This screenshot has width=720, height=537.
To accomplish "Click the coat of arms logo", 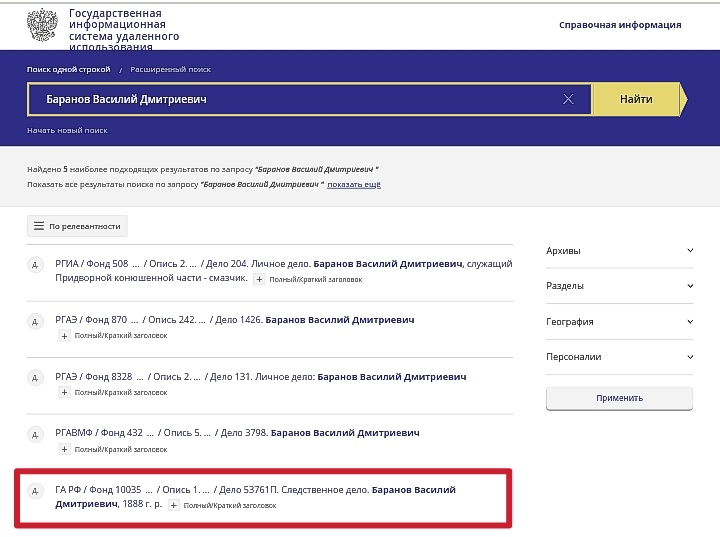I will click(42, 25).
